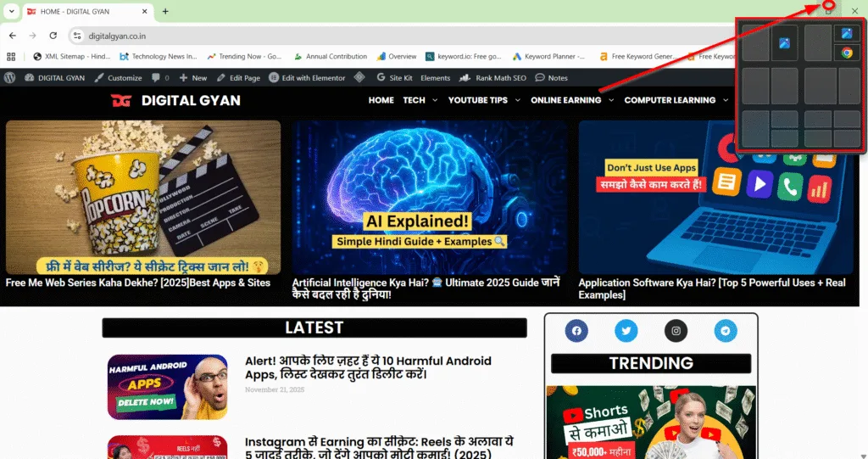Click the Facebook social icon

[576, 331]
